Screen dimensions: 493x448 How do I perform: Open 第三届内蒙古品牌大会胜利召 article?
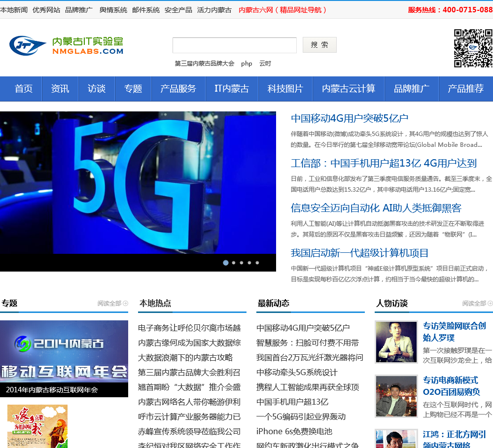coord(189,373)
